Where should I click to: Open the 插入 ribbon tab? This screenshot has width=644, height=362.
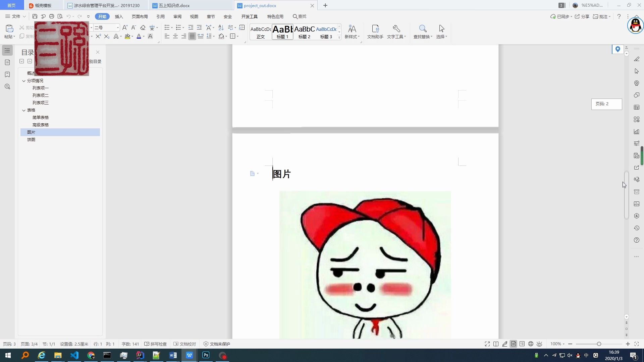[119, 16]
